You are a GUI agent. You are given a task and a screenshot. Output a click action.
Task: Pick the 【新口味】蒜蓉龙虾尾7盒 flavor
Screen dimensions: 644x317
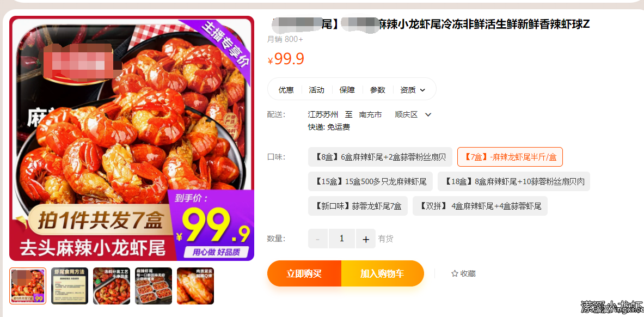(358, 206)
